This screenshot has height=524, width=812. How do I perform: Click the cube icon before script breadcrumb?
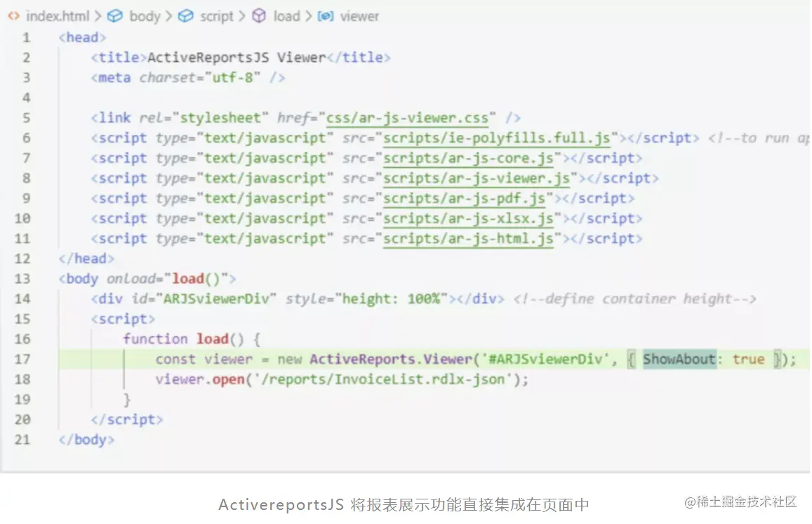tap(185, 17)
